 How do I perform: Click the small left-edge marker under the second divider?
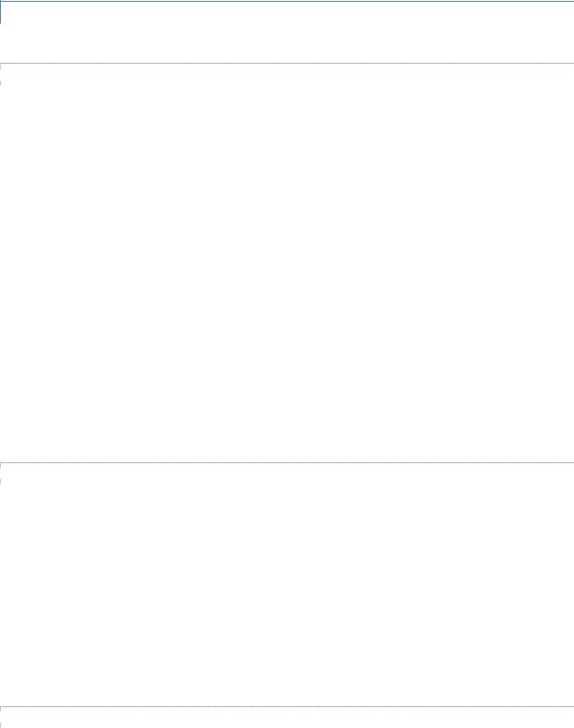[1, 480]
